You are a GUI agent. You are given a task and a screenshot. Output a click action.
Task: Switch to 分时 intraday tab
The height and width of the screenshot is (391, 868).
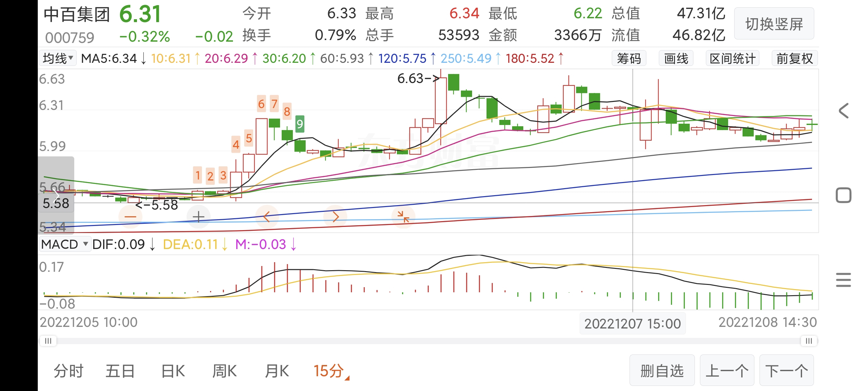pyautogui.click(x=68, y=371)
